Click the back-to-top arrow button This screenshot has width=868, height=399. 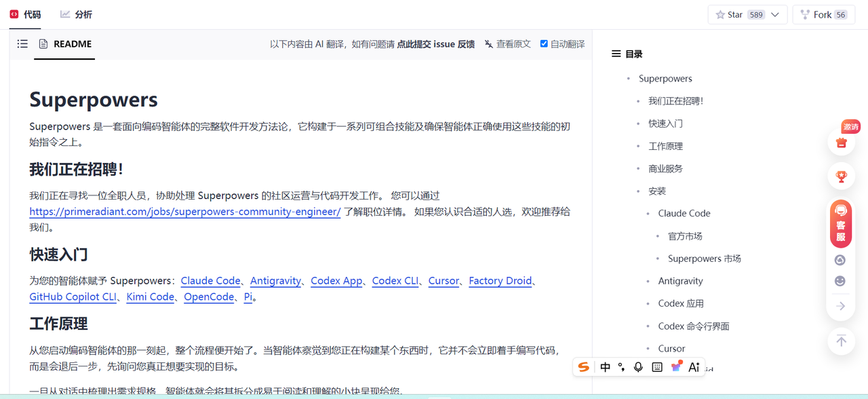pyautogui.click(x=842, y=341)
